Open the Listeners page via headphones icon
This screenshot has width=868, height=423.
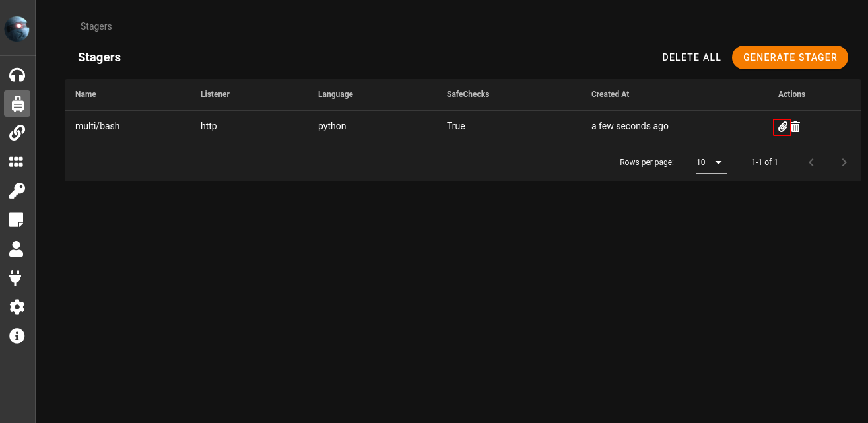coord(17,75)
